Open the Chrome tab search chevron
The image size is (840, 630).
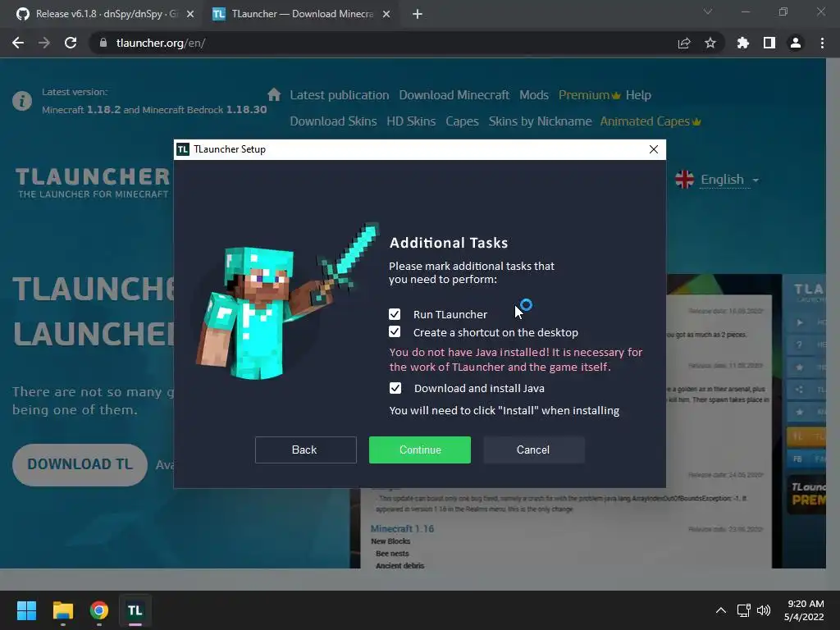click(x=708, y=11)
